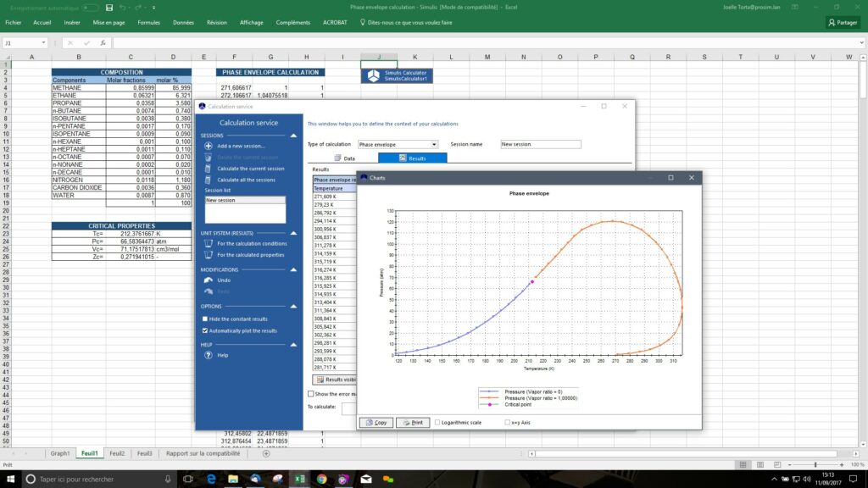Click the beaker icon for calculation conditions units

click(x=209, y=243)
